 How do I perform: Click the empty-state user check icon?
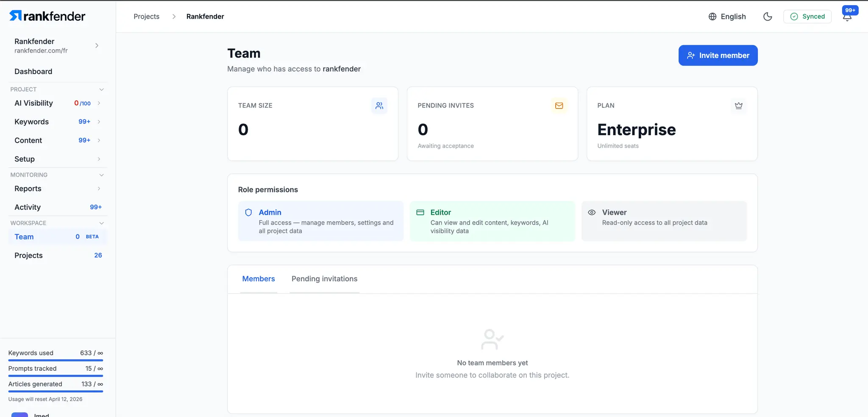(492, 339)
